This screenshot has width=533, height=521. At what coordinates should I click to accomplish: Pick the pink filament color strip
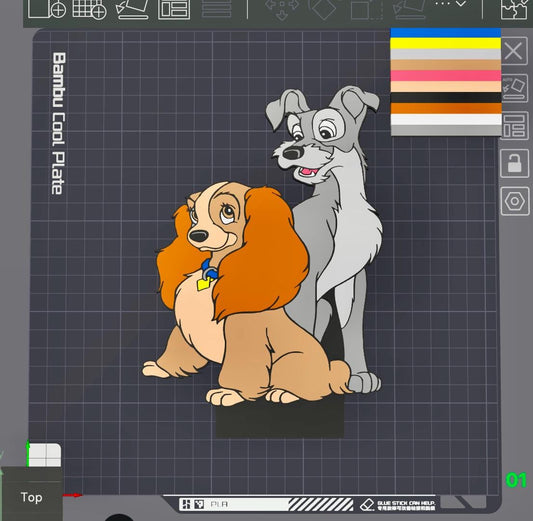[x=446, y=75]
